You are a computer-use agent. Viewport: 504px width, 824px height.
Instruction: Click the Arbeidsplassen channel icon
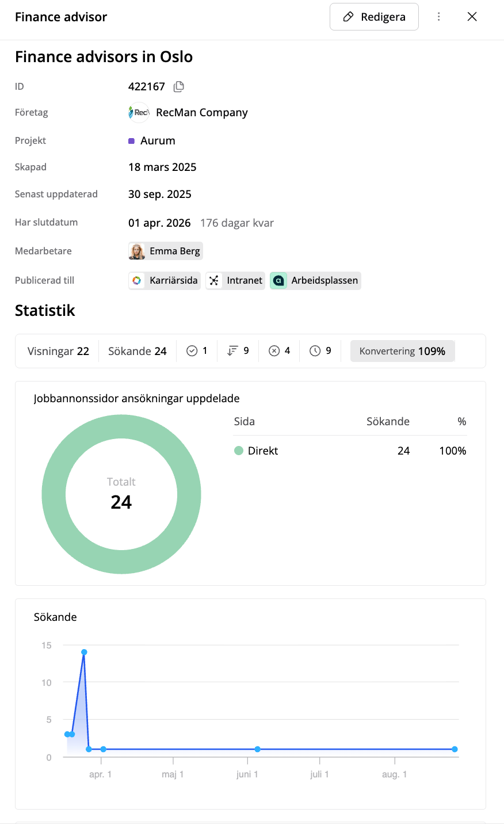coord(278,281)
